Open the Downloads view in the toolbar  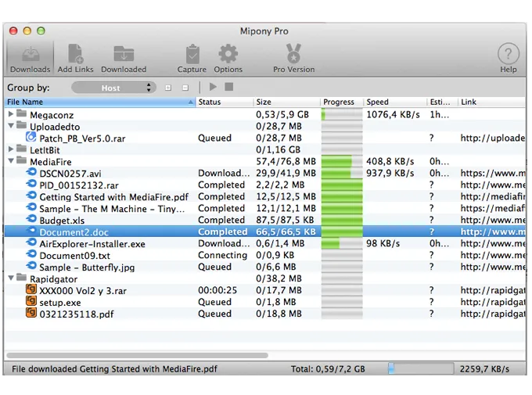point(31,59)
